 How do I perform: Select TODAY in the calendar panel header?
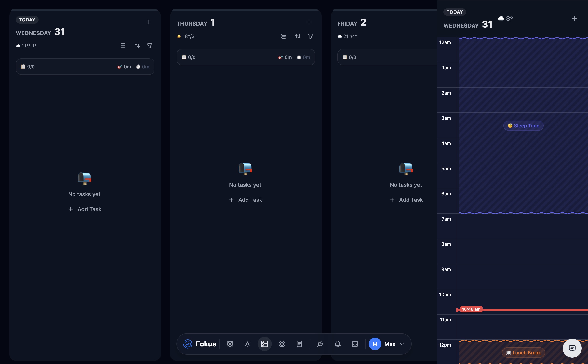(x=454, y=12)
